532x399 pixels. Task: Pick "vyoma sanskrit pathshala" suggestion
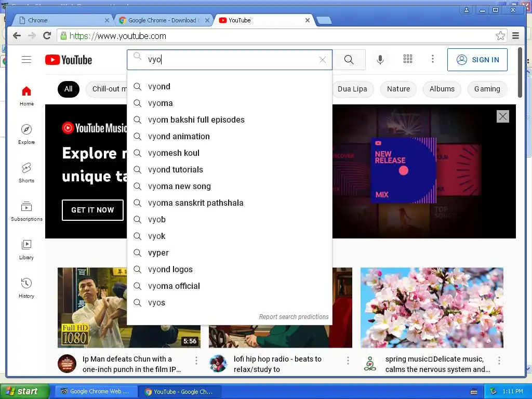click(x=229, y=203)
